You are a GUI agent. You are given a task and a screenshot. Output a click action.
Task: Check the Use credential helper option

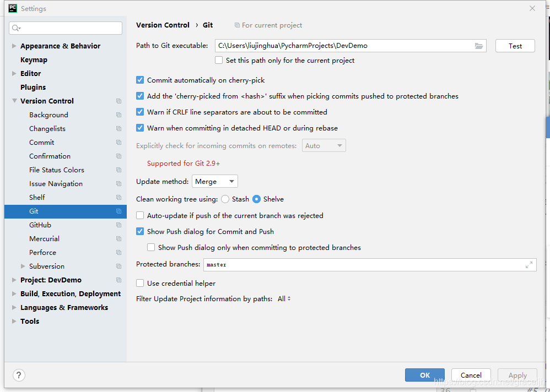(x=140, y=283)
